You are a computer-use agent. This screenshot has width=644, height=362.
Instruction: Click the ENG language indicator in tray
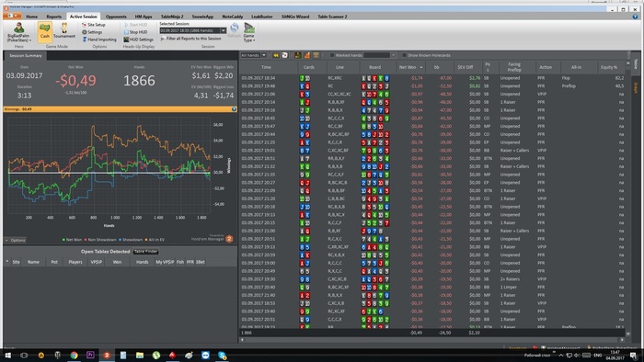[598, 355]
